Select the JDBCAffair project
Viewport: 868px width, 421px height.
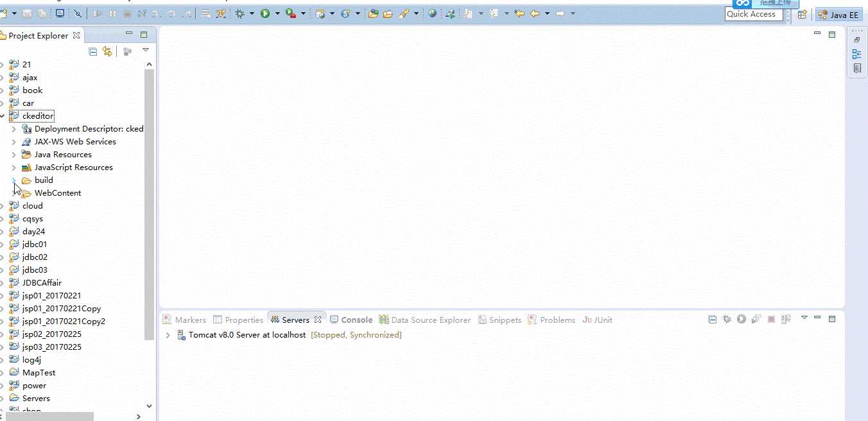[x=42, y=283]
